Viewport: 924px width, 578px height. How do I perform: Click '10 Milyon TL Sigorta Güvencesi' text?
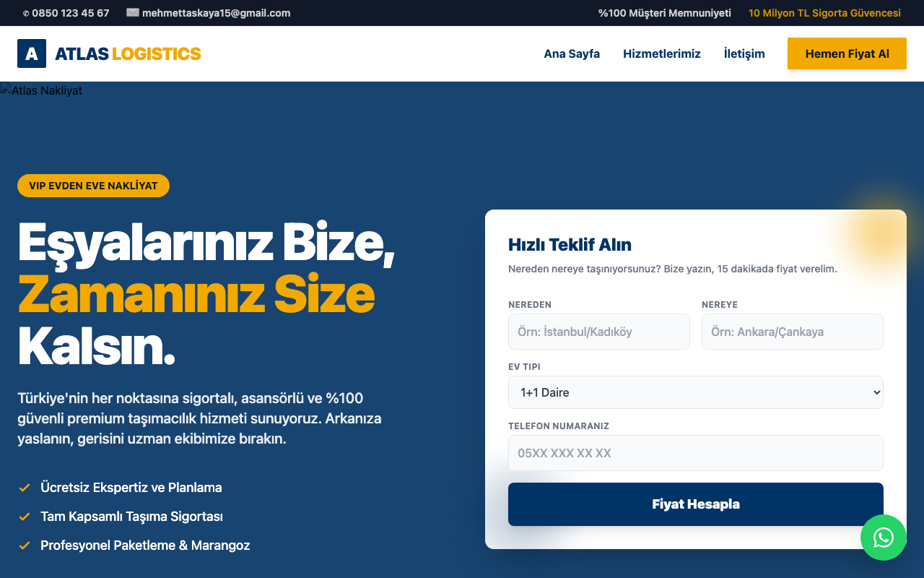[824, 13]
